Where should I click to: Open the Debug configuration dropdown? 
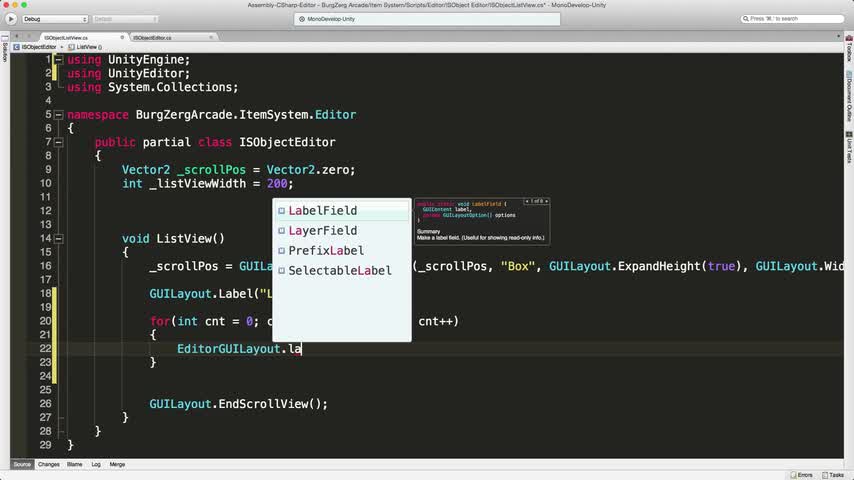[55, 19]
